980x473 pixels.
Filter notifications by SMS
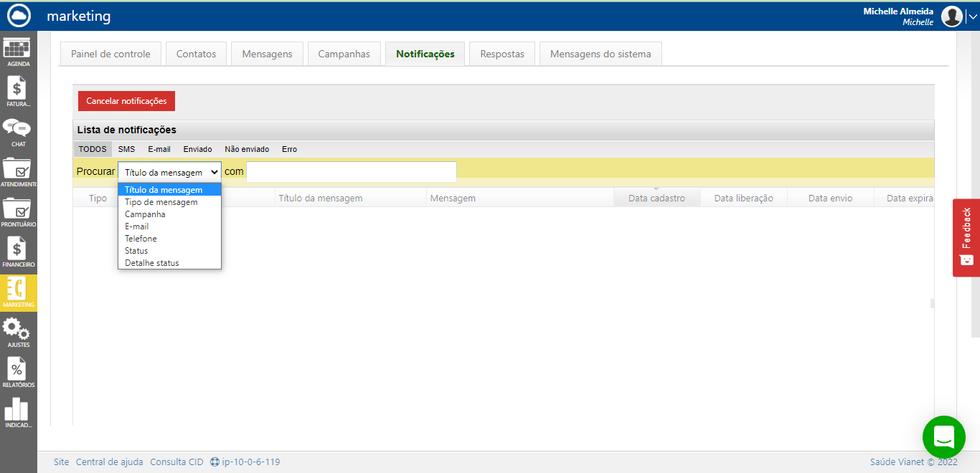(x=126, y=149)
